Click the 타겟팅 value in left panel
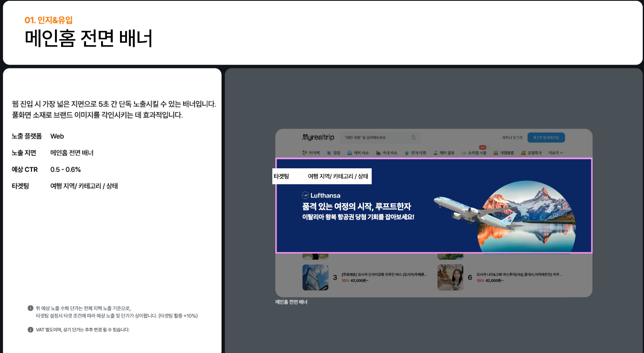 (x=84, y=186)
